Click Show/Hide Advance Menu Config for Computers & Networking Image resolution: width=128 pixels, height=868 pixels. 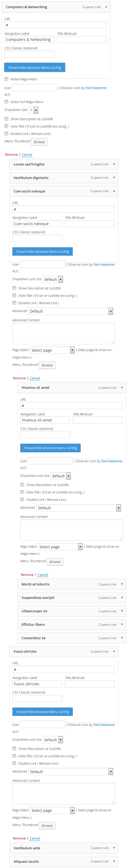(35, 67)
